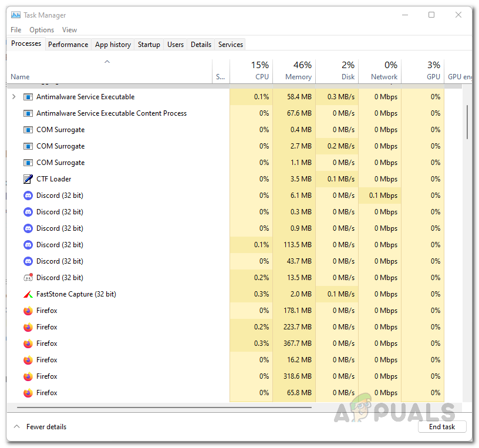Click the End task button
Screen dimensions: 479x448
(442, 427)
